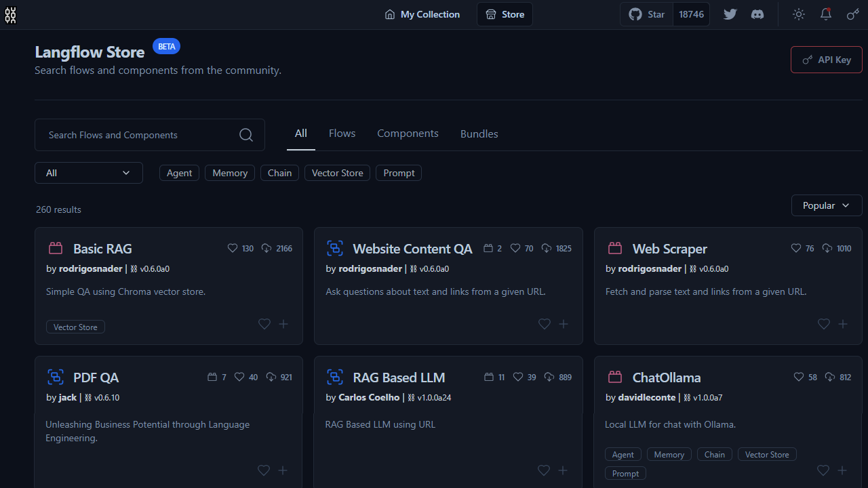
Task: Click the Langflow logo top left
Action: [11, 15]
